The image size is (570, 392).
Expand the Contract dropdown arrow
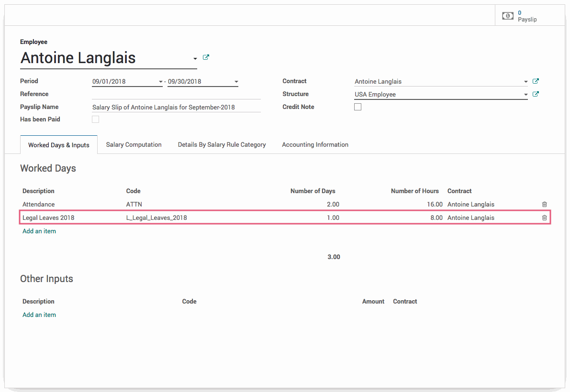pos(525,82)
